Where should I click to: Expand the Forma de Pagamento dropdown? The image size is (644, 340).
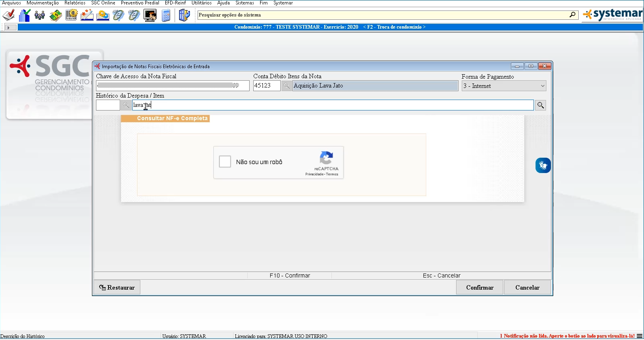[542, 86]
